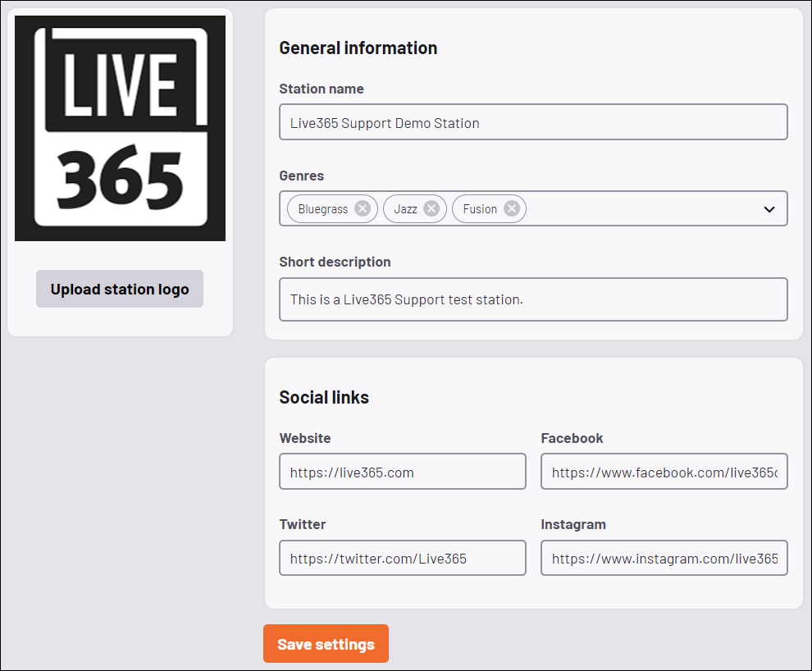Click the Live365 station logo image
This screenshot has height=671, width=812.
(120, 129)
